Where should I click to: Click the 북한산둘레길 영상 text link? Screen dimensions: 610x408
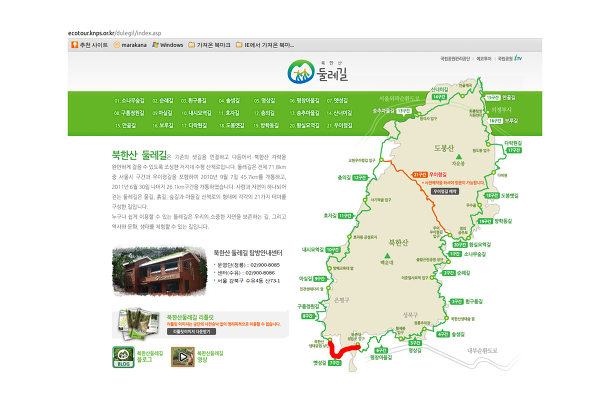[x=210, y=357]
